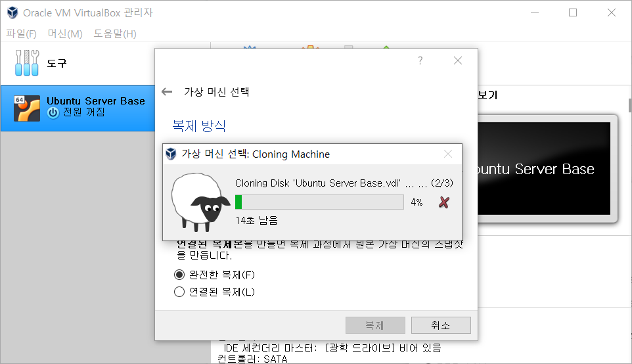
Task: Click the 'Cloning Disk' status text
Action: 344,183
